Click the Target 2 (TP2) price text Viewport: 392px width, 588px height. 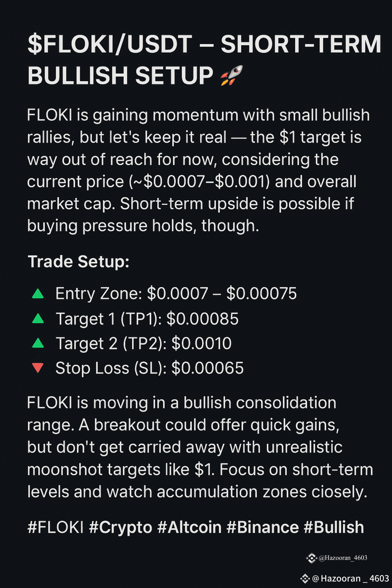[201, 343]
